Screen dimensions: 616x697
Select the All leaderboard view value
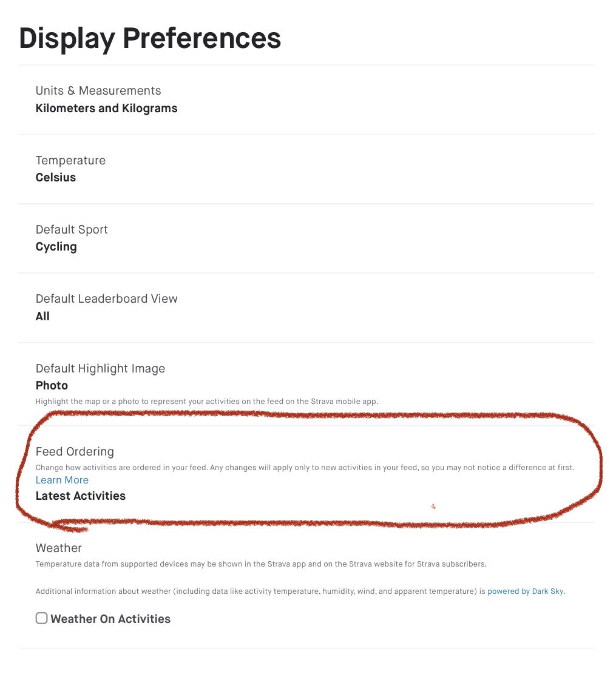42,316
